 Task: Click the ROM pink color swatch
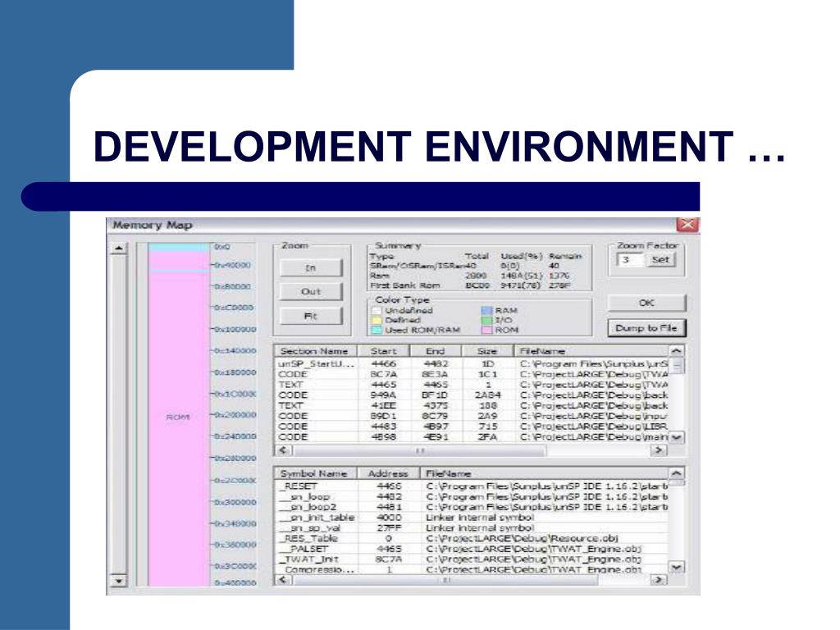486,330
